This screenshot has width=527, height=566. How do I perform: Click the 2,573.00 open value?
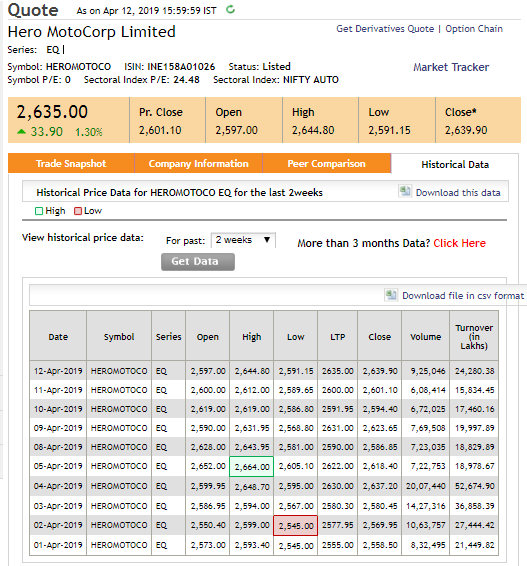(208, 545)
